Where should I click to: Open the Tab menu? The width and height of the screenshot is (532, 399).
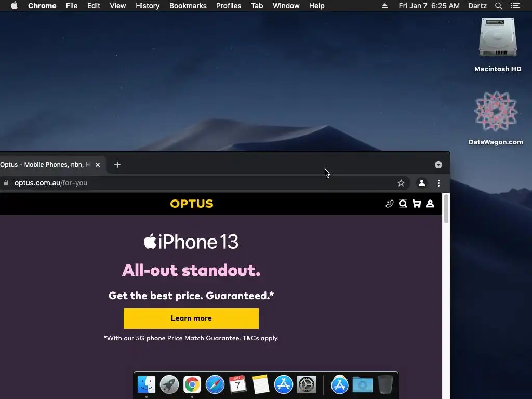pyautogui.click(x=257, y=6)
